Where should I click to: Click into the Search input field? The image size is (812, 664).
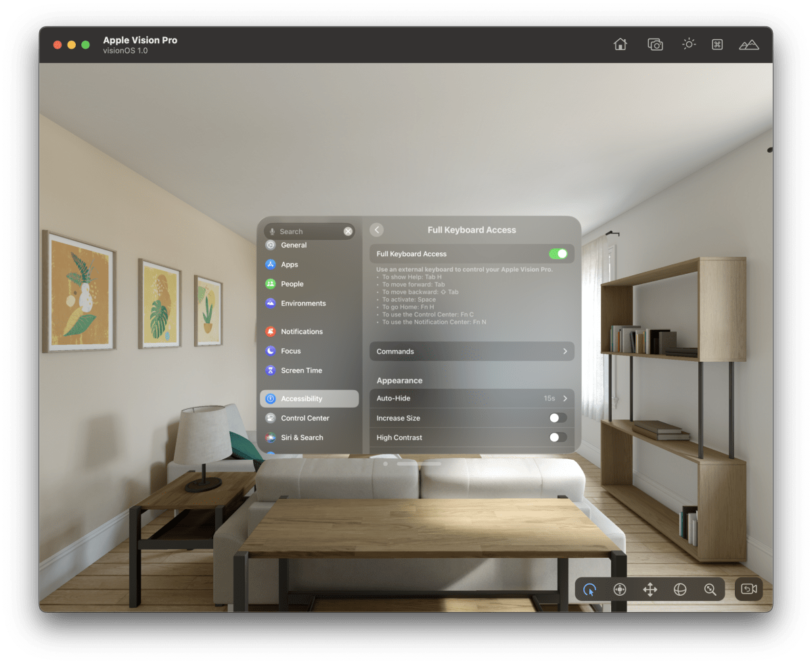309,231
